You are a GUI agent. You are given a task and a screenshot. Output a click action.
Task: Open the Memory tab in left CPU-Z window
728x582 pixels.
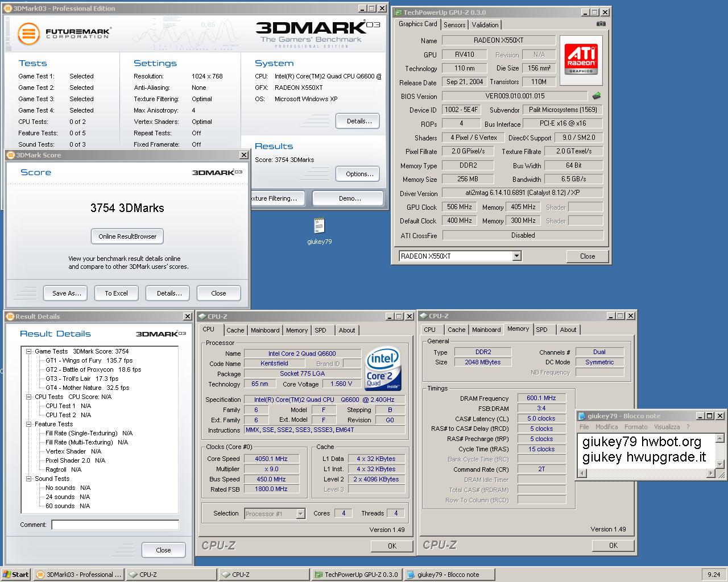click(x=297, y=330)
